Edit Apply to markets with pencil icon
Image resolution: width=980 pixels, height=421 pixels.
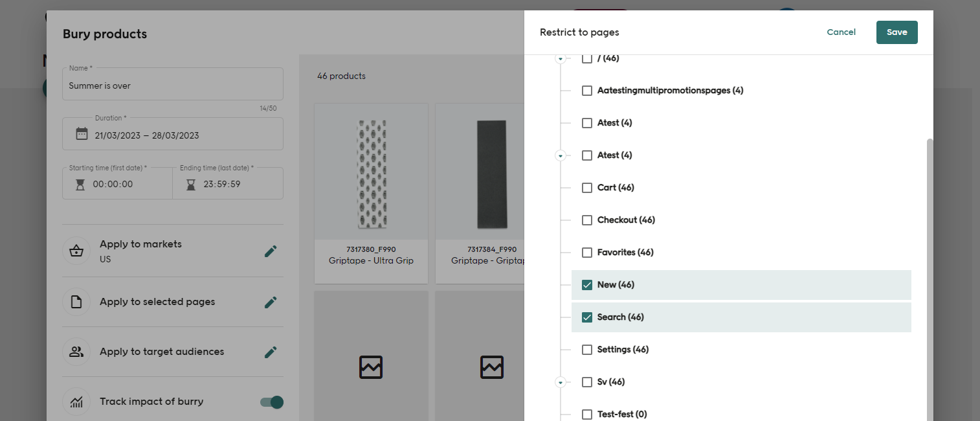271,251
